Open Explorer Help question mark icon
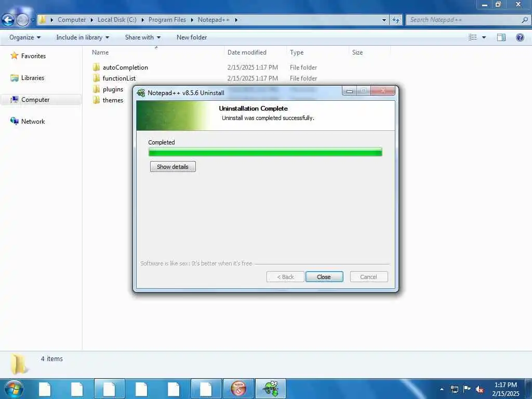Screen dimensions: 532x399 click(520, 37)
